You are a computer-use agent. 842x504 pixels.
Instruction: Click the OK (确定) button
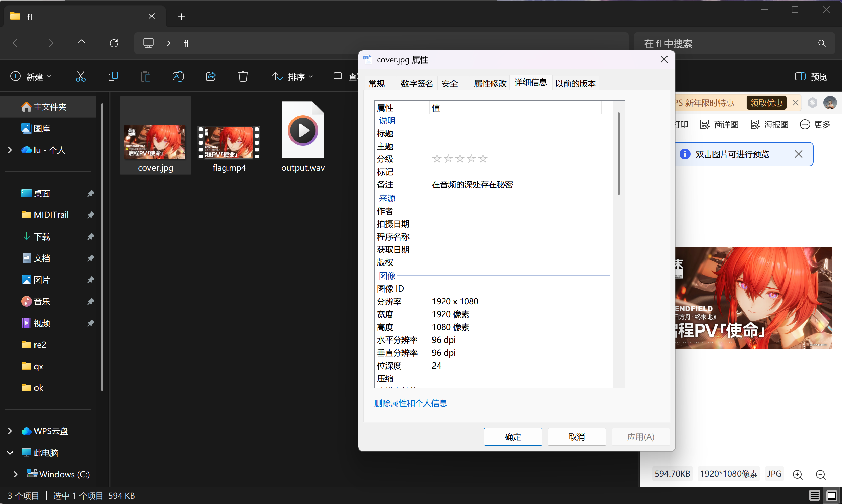[513, 437]
